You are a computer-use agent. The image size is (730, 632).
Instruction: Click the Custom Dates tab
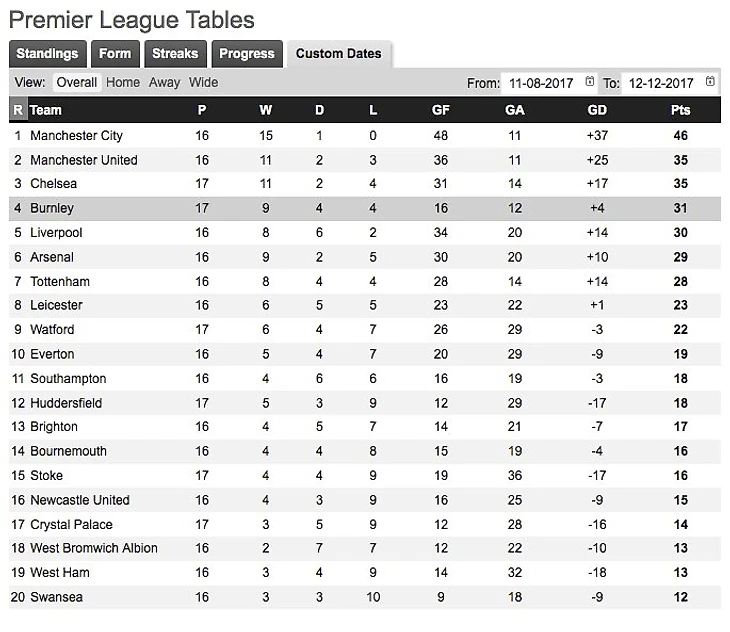click(x=338, y=54)
